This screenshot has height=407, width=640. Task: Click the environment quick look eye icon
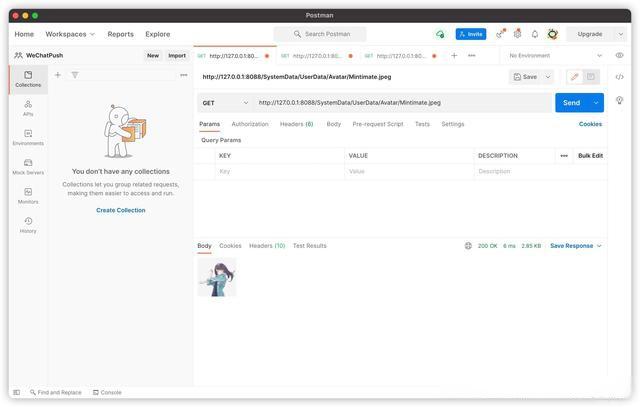pos(619,56)
